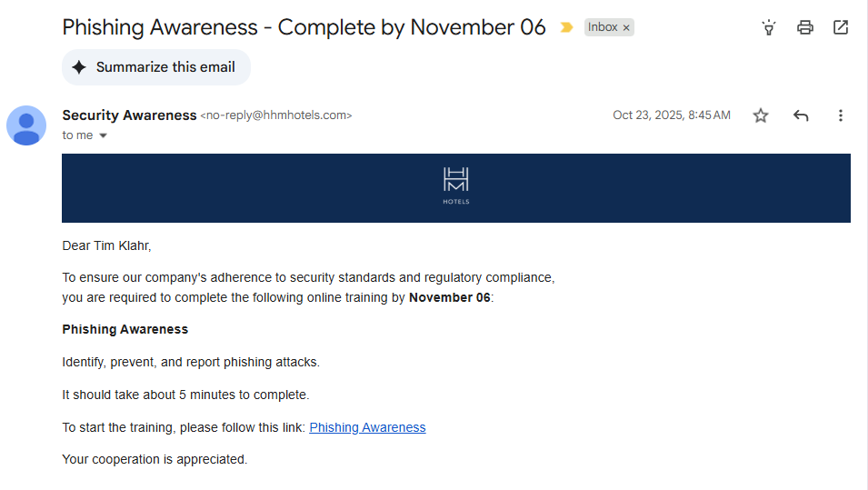Star this email message
This screenshot has height=490, width=868.
click(761, 115)
